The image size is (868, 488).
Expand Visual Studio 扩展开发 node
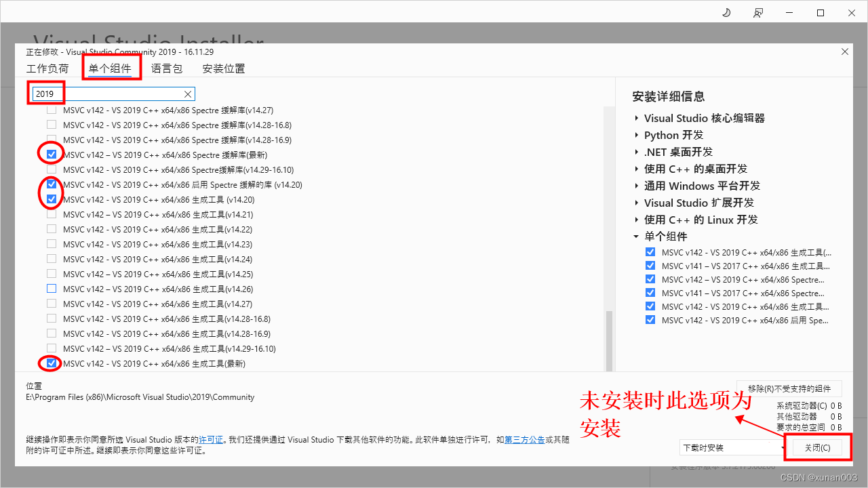pyautogui.click(x=637, y=203)
